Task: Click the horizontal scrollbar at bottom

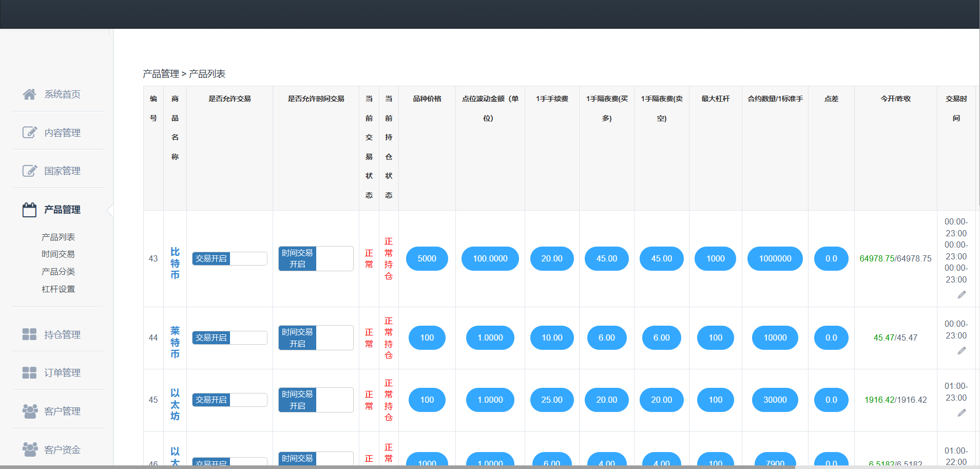Action: point(398,467)
